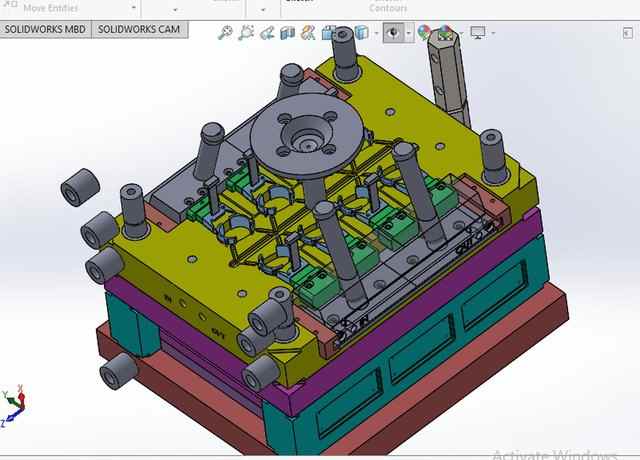Expand the Hide/Show Items dropdown arrow
The height and width of the screenshot is (460, 640).
(x=408, y=33)
